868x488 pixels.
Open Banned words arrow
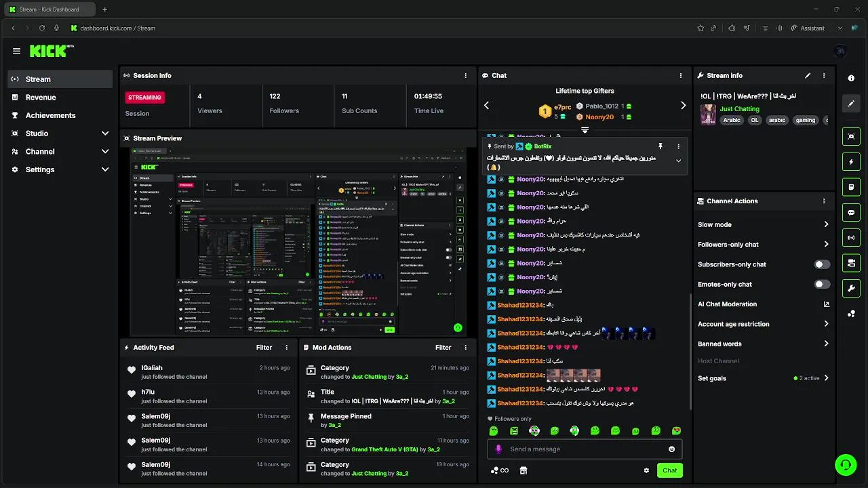[x=826, y=344]
